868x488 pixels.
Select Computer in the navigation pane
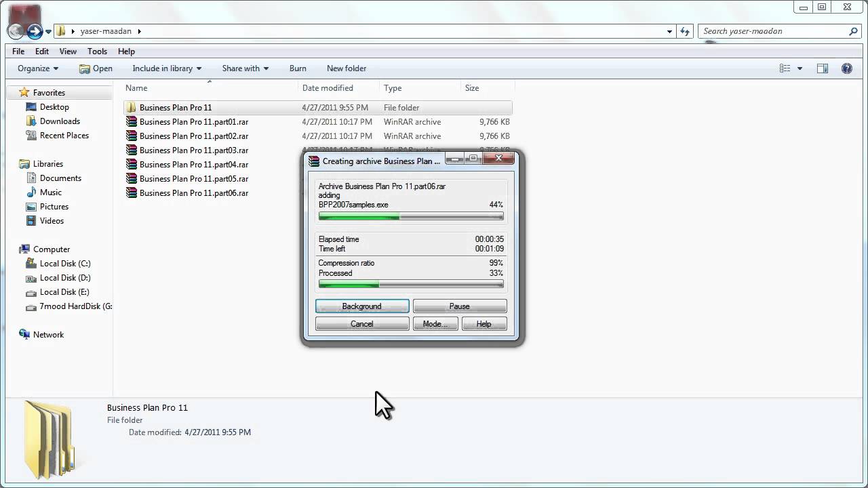52,249
